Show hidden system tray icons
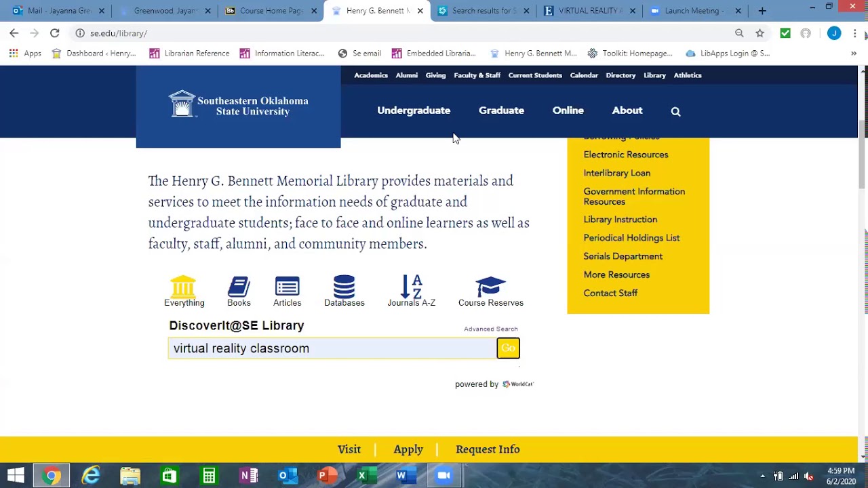 point(762,476)
